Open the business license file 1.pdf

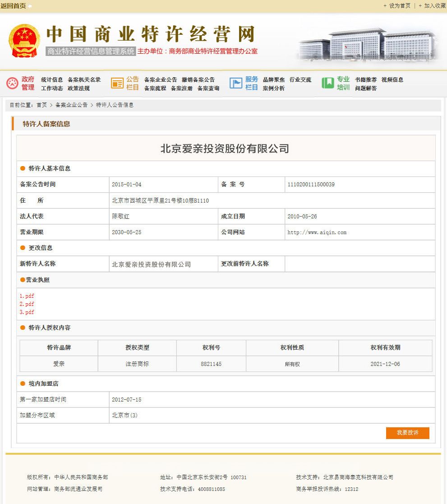(27, 296)
